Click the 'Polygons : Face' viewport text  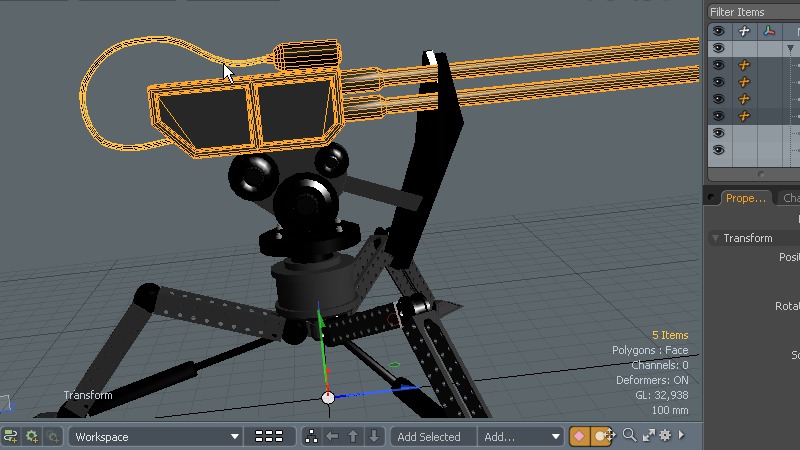coord(650,350)
